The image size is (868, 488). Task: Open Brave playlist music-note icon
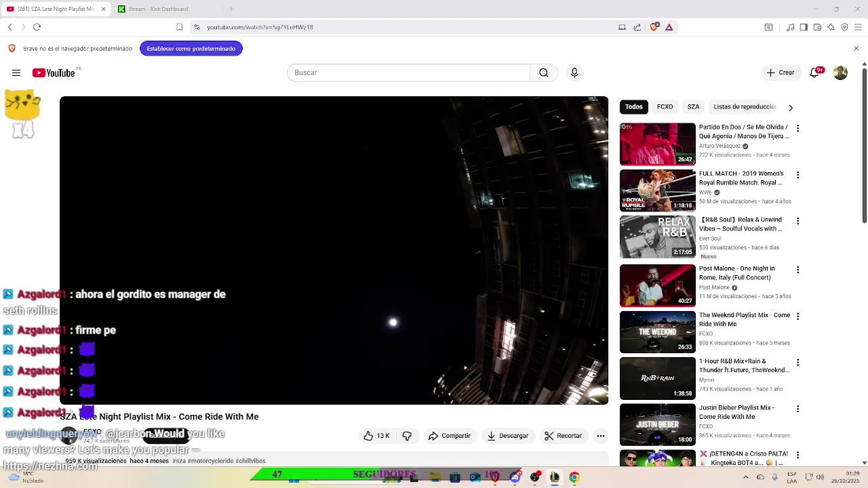click(790, 27)
